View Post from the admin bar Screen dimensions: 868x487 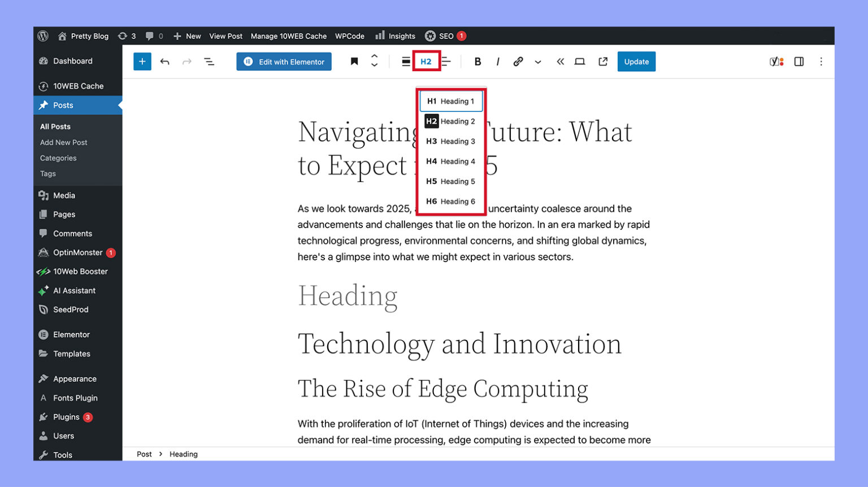225,36
